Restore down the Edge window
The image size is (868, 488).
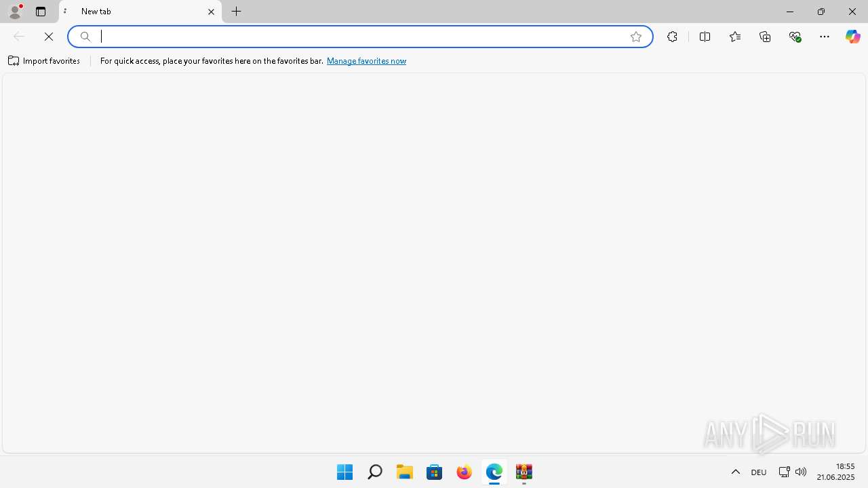pyautogui.click(x=821, y=12)
